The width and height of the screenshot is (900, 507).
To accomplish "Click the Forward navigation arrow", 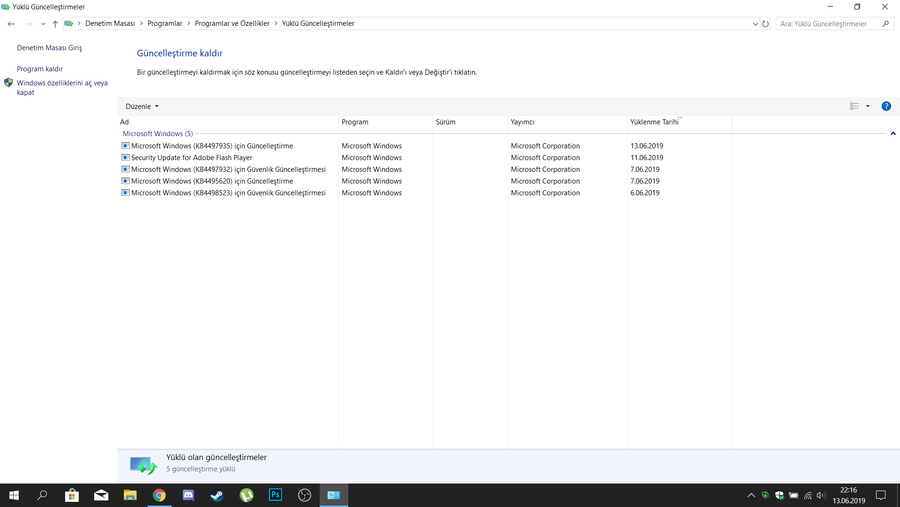I will pyautogui.click(x=29, y=24).
